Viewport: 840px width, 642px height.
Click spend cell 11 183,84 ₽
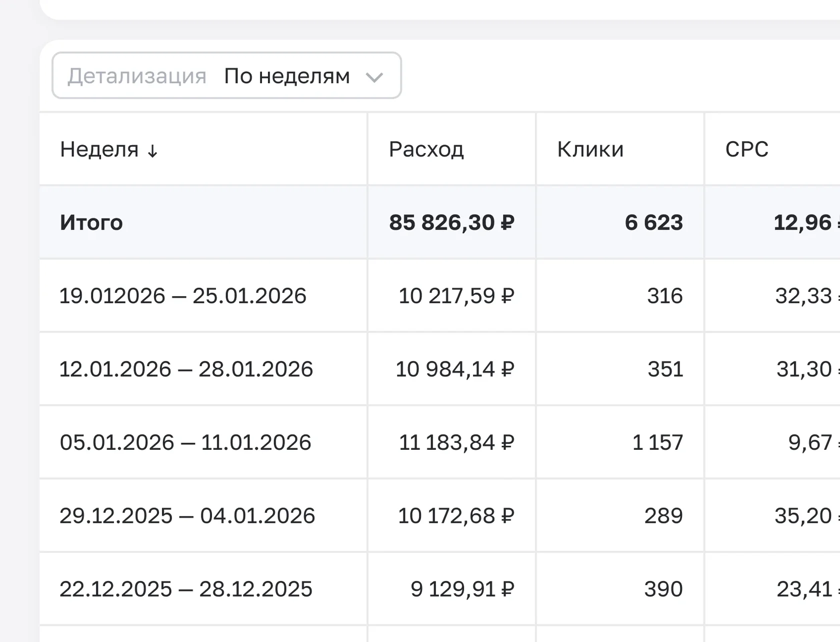tap(456, 442)
